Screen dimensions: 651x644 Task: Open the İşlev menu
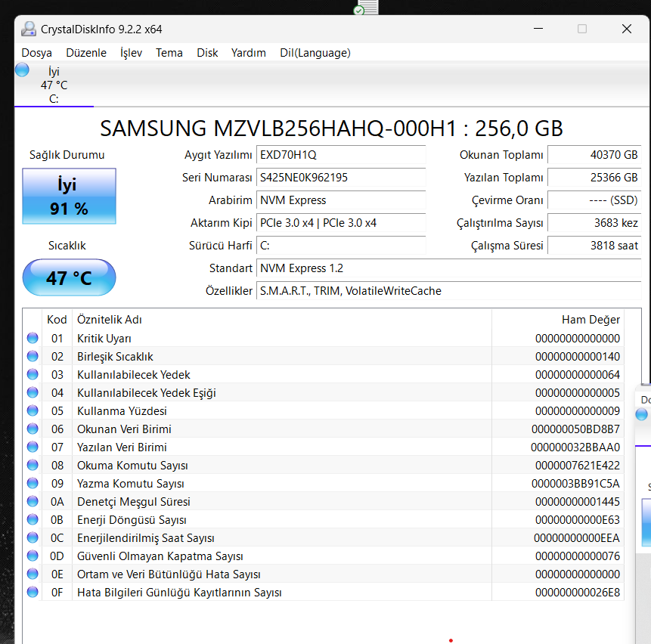coord(131,53)
